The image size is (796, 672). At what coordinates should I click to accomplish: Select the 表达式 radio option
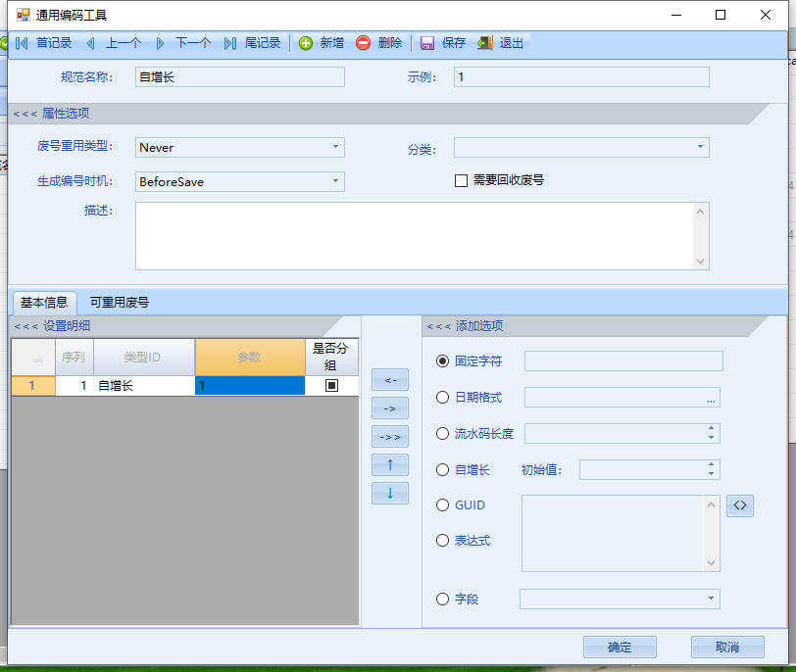point(443,541)
